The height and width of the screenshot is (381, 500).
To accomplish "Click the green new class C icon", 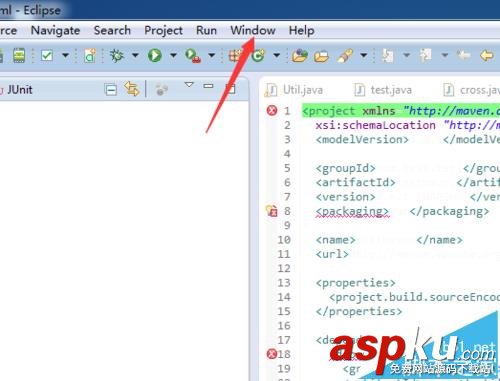I will pyautogui.click(x=258, y=55).
